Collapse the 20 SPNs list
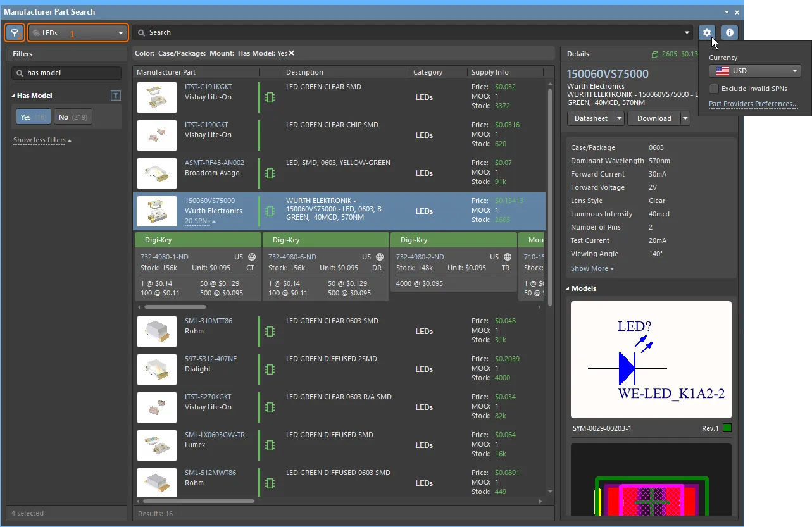Viewport: 812px width, 527px height. [199, 221]
